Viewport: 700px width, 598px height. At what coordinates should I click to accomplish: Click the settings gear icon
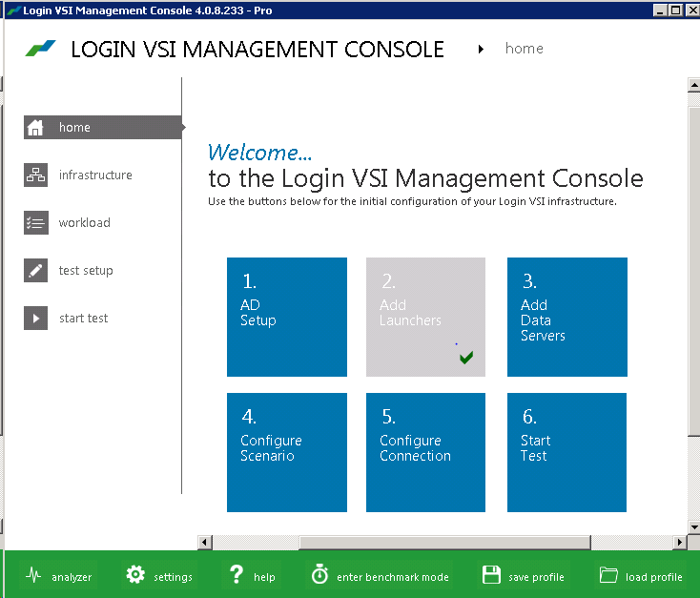point(135,574)
